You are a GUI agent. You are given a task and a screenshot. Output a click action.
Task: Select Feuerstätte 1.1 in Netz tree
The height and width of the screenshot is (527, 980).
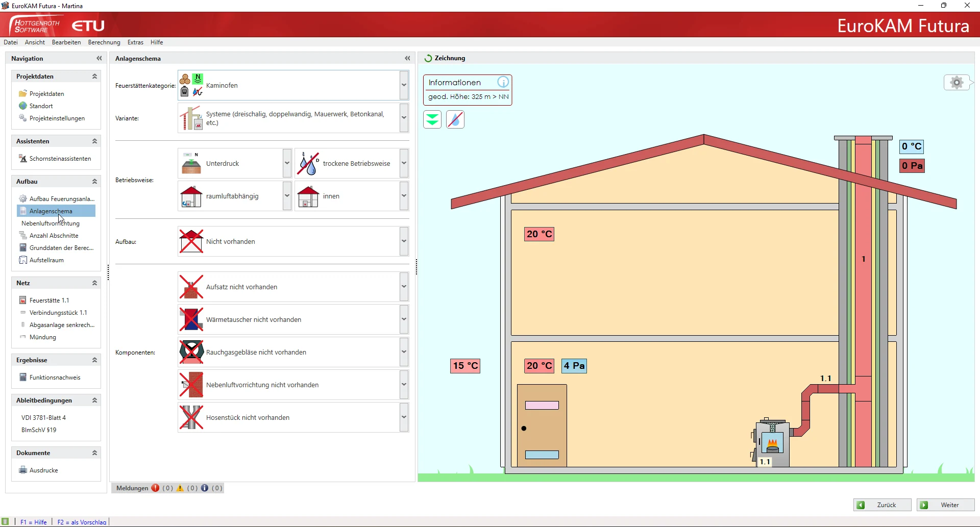[x=49, y=300]
